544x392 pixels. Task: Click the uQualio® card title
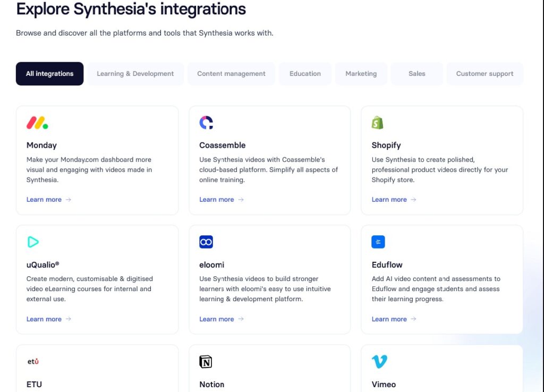coord(42,265)
